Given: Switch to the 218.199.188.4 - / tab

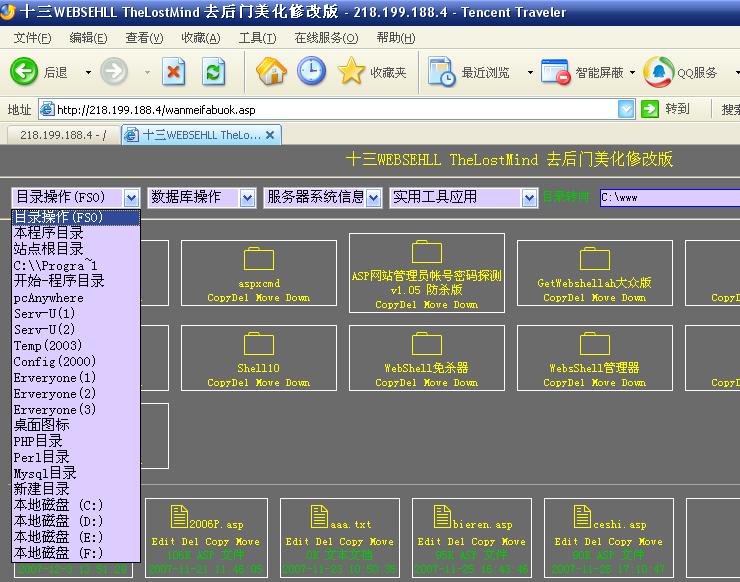Looking at the screenshot, I should click(x=63, y=135).
